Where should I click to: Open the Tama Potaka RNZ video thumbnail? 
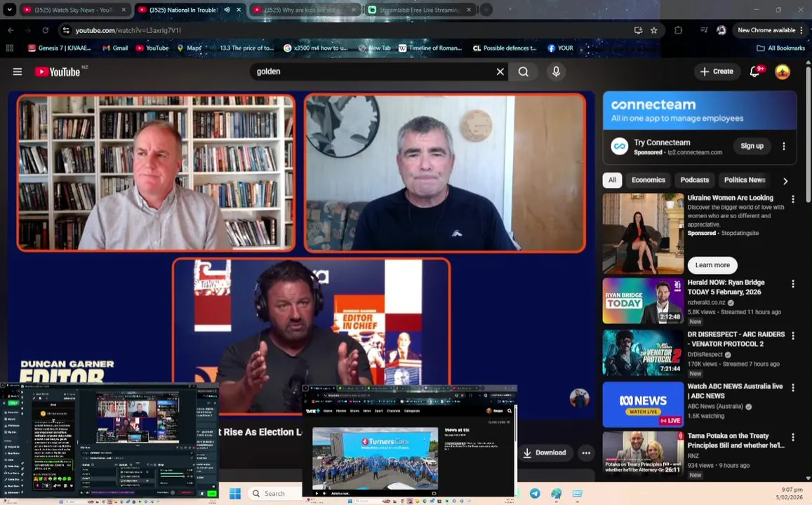tap(643, 453)
